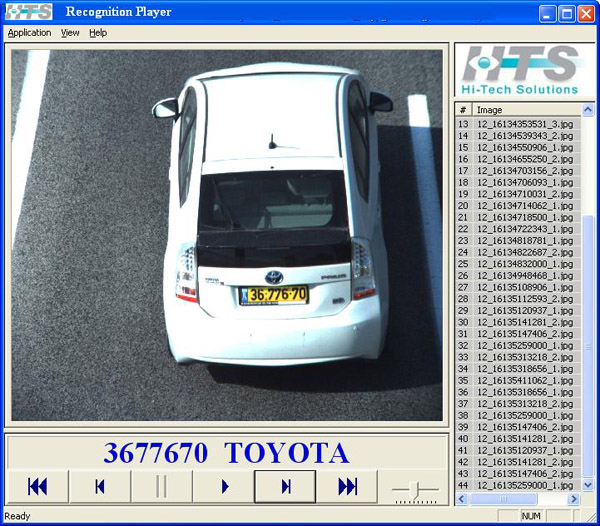Select row 31 12_16135147406_2.jpg
The height and width of the screenshot is (526, 600).
(518, 334)
